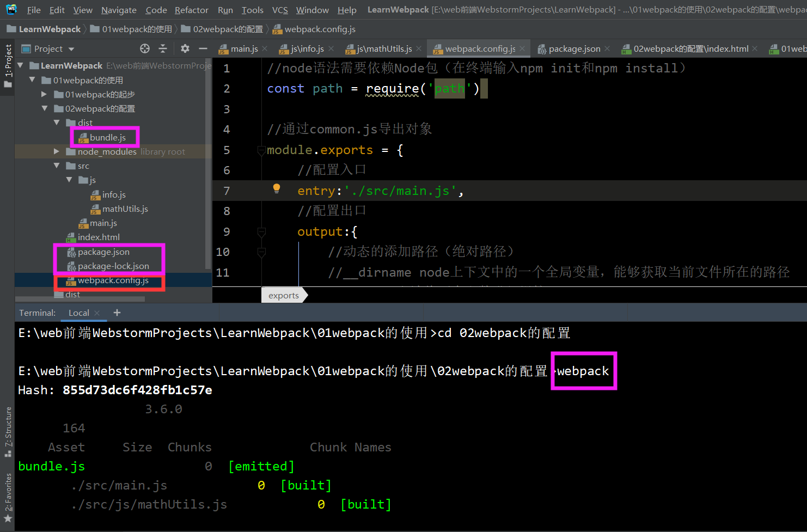Open the View menu
This screenshot has height=532, width=807.
(x=83, y=10)
